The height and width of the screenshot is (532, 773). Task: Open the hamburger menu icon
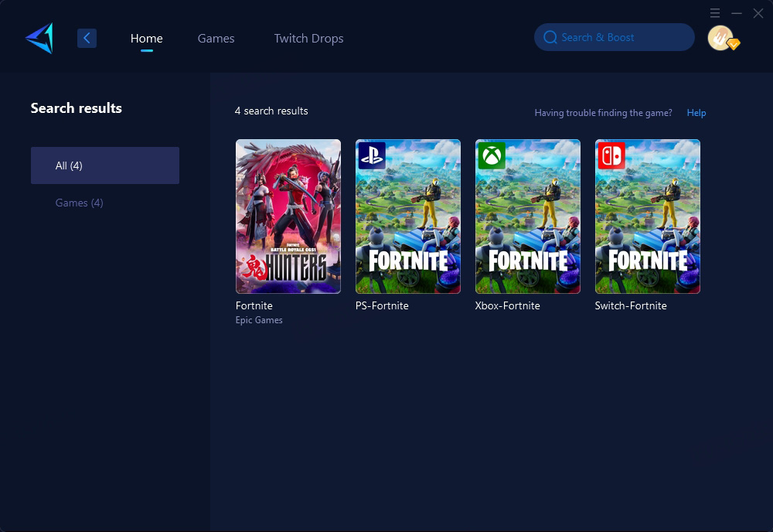pyautogui.click(x=715, y=13)
